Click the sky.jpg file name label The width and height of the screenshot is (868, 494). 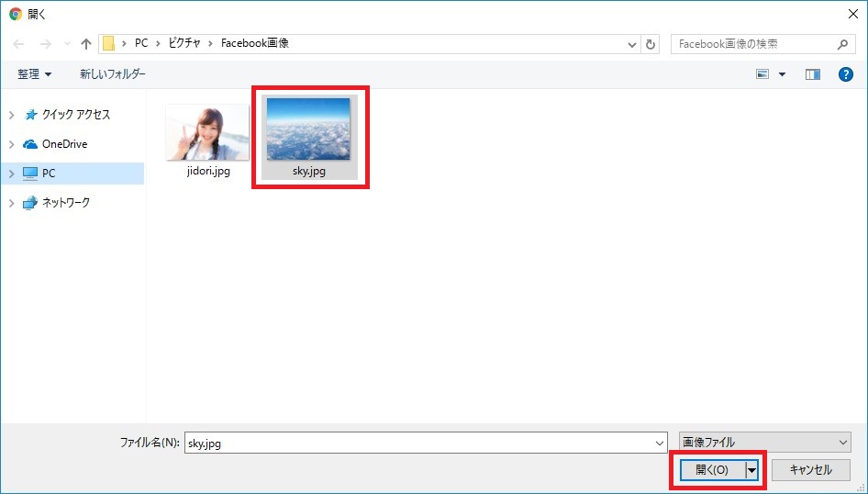[x=309, y=171]
